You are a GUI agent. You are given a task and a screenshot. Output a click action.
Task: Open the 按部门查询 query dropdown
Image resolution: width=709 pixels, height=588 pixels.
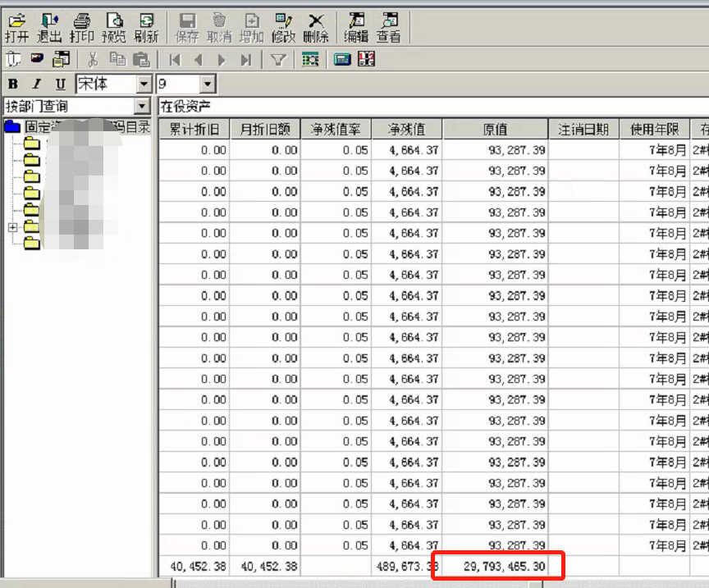[x=142, y=107]
